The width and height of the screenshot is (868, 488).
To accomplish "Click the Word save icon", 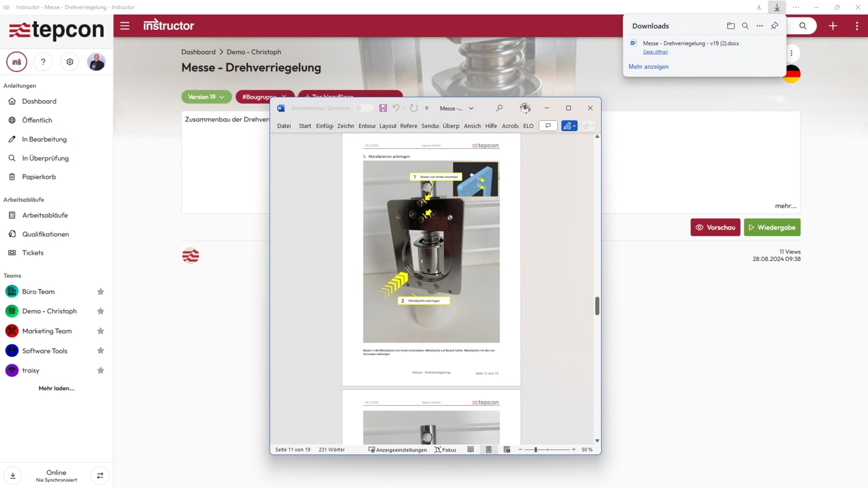I will (383, 108).
